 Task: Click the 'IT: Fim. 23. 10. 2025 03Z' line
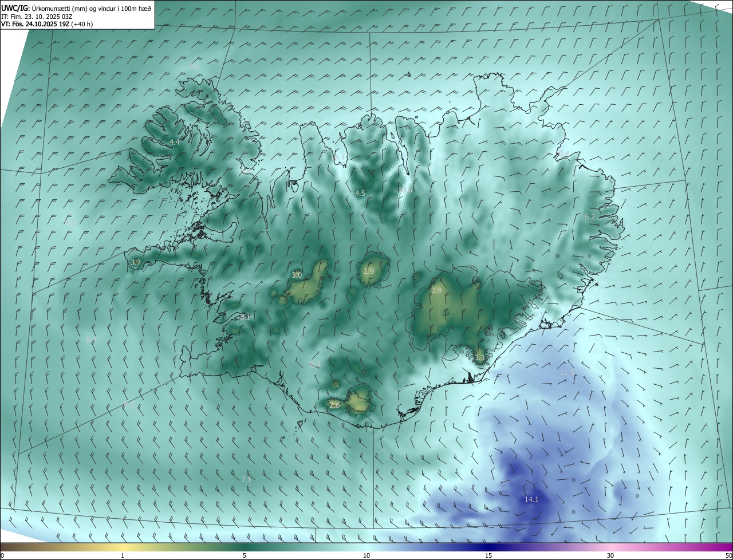37,16
